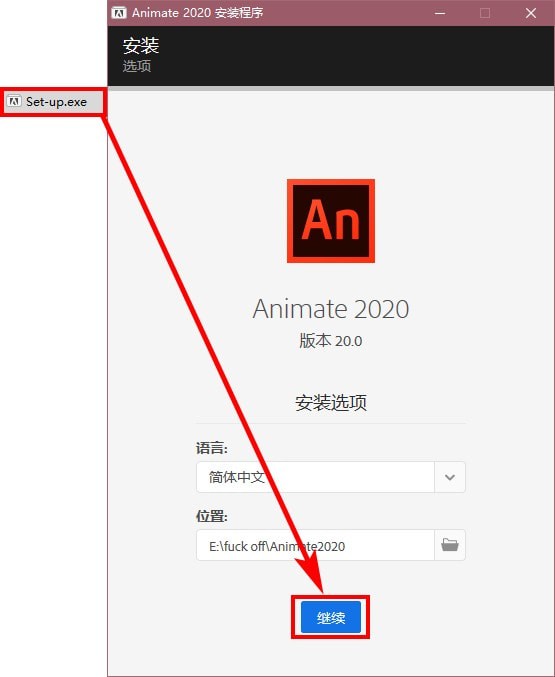The image size is (555, 677).
Task: Click the 选项 subtitle in header
Action: coord(136,66)
